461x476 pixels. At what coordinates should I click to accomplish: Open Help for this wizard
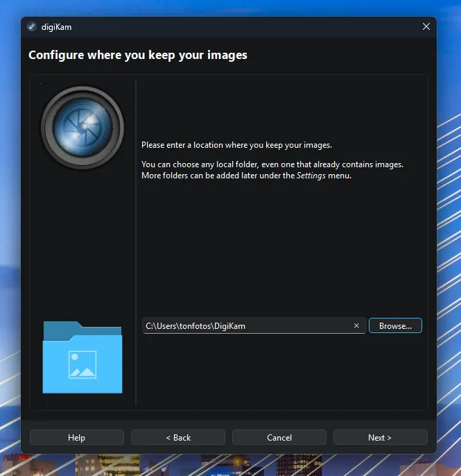[77, 437]
